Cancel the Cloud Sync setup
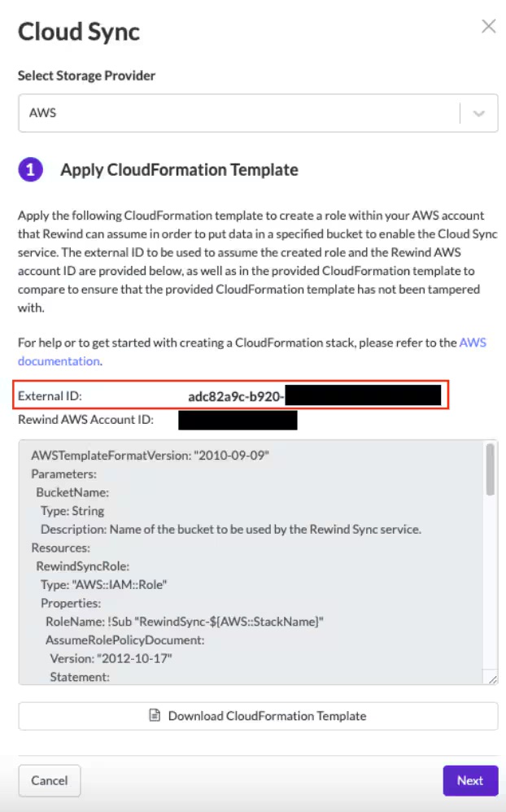This screenshot has height=812, width=506. pos(49,780)
